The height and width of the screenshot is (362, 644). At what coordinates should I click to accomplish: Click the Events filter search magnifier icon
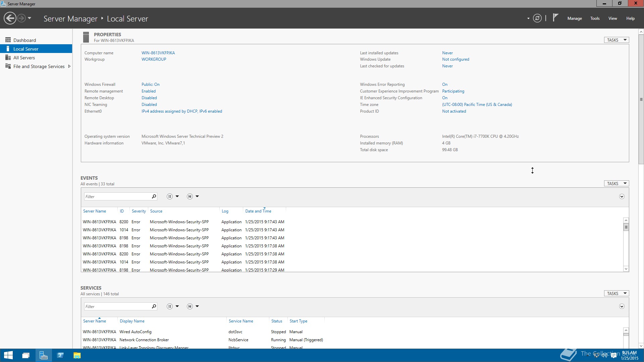point(154,196)
